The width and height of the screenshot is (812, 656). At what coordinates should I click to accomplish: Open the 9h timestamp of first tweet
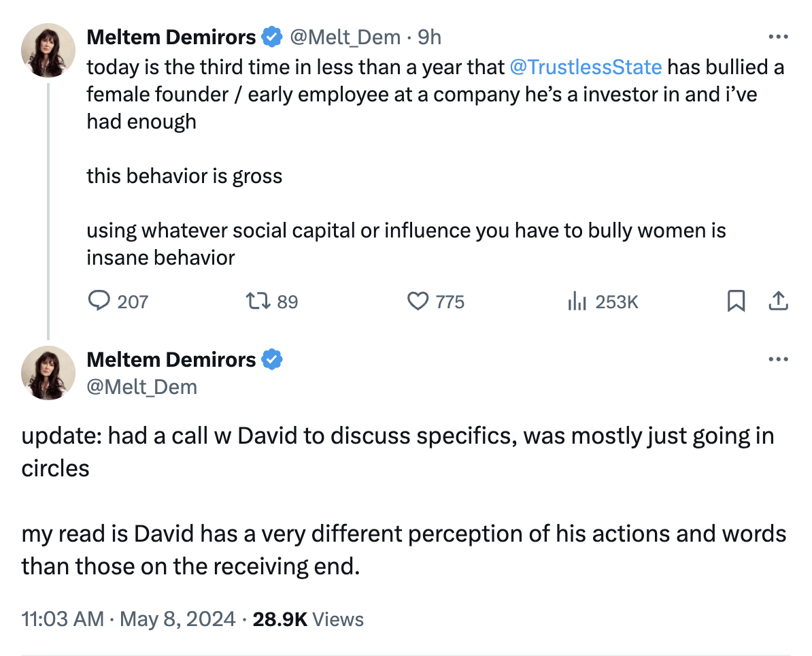(x=429, y=37)
